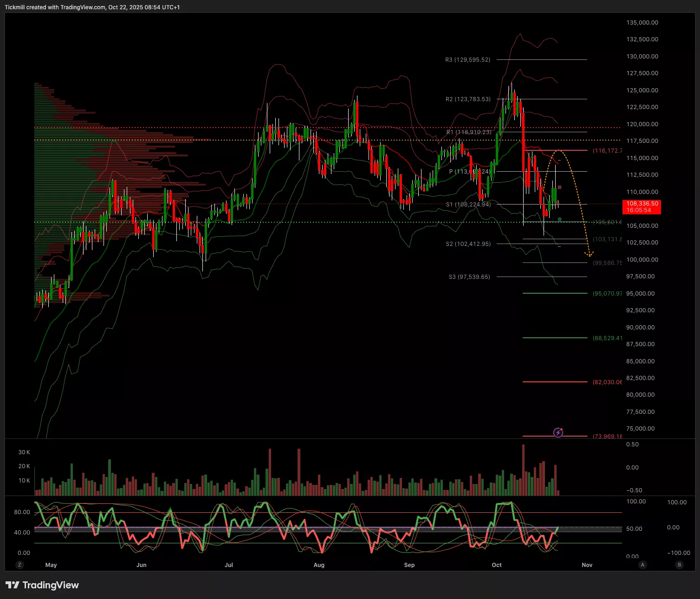Toggle the B scale button

[679, 565]
